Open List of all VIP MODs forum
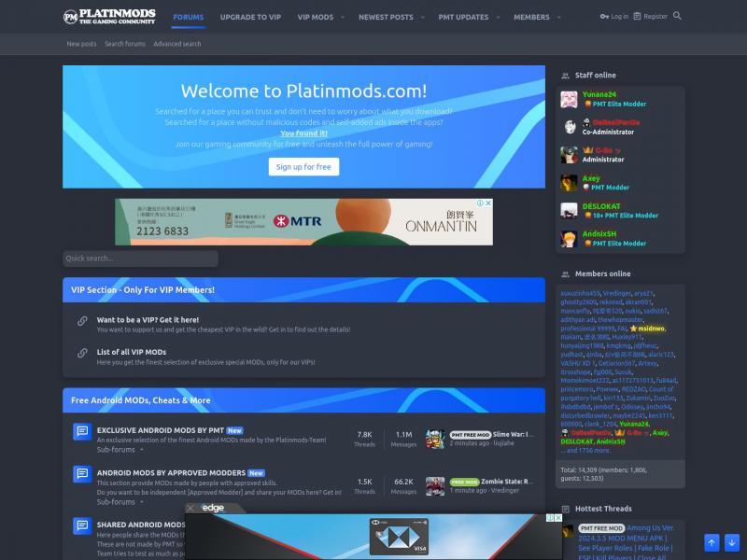The width and height of the screenshot is (747, 560). pyautogui.click(x=132, y=352)
